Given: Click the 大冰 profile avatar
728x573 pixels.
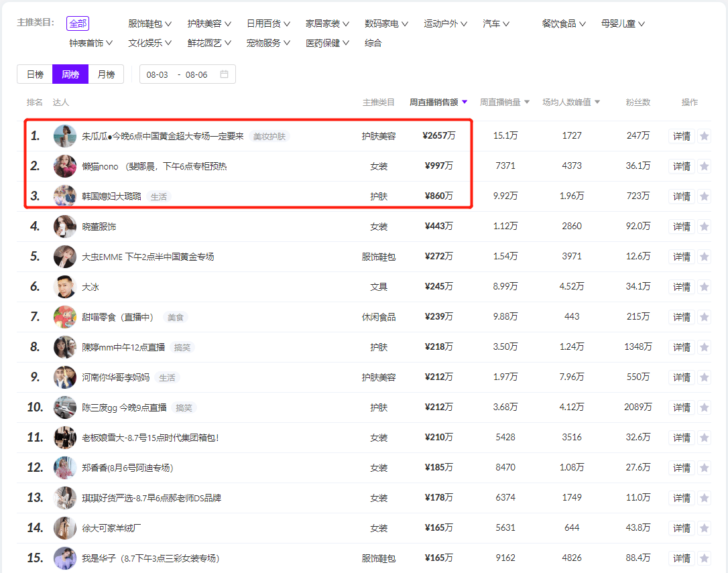Looking at the screenshot, I should tap(65, 287).
